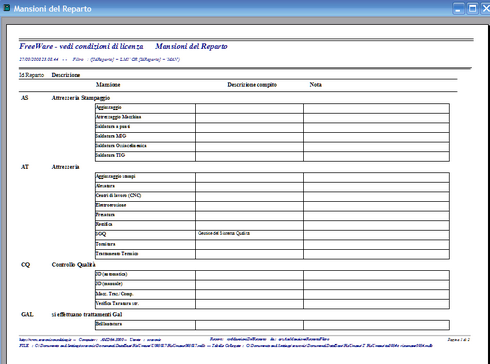Select the 'AS' department code
This screenshot has width=490, height=364.
(25, 98)
